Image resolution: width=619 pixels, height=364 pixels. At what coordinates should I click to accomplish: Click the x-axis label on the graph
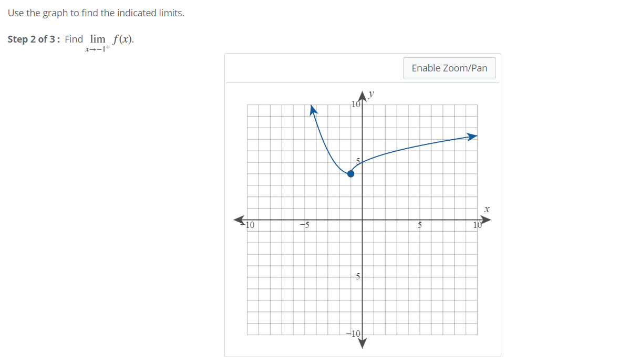487,209
